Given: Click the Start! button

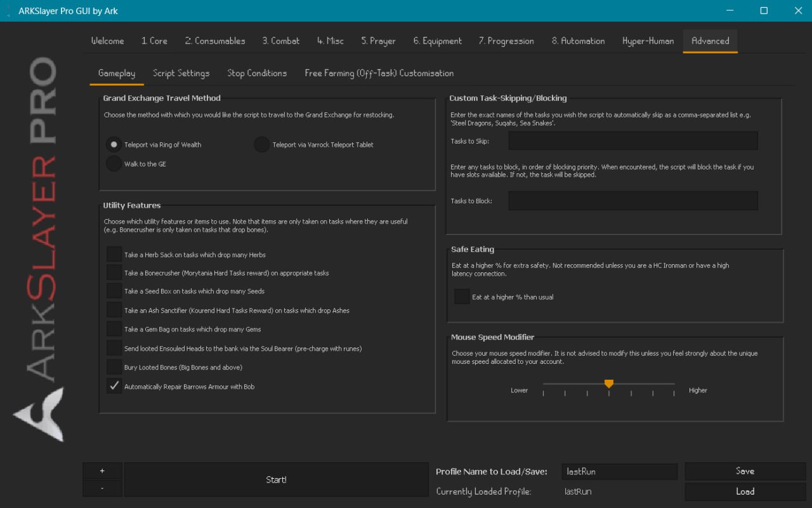Looking at the screenshot, I should click(x=276, y=480).
